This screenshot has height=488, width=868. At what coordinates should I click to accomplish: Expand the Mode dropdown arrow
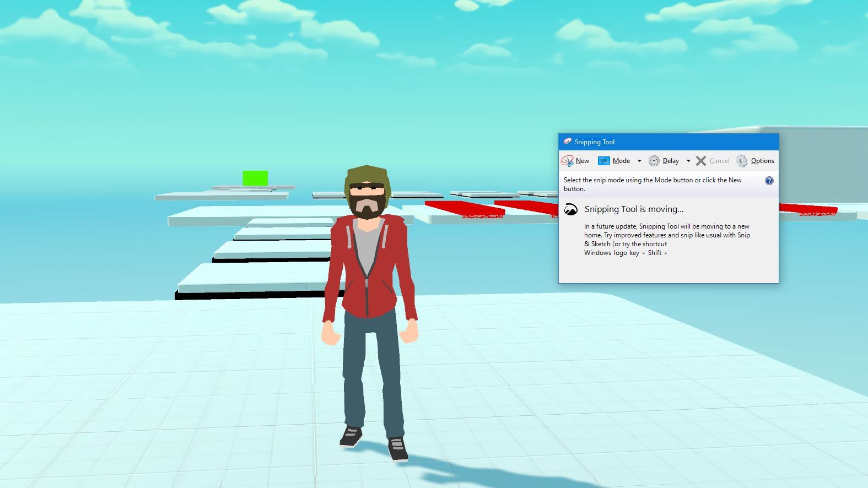coord(639,161)
